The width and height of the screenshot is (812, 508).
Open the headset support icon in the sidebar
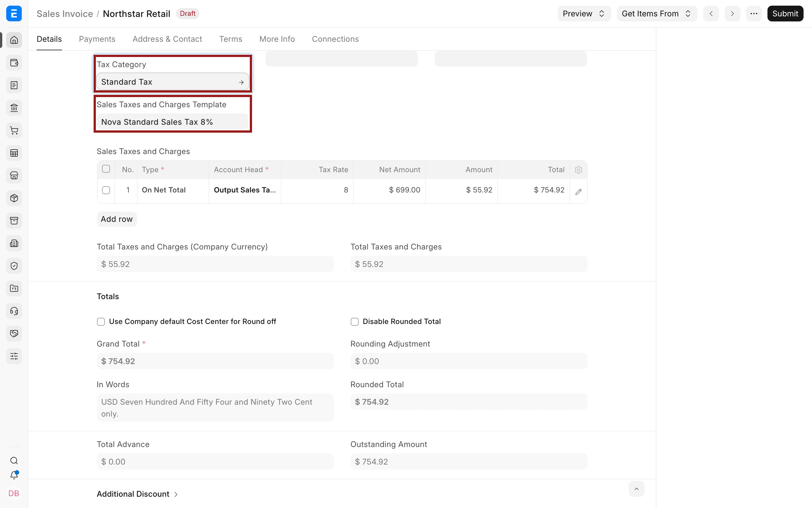14,311
